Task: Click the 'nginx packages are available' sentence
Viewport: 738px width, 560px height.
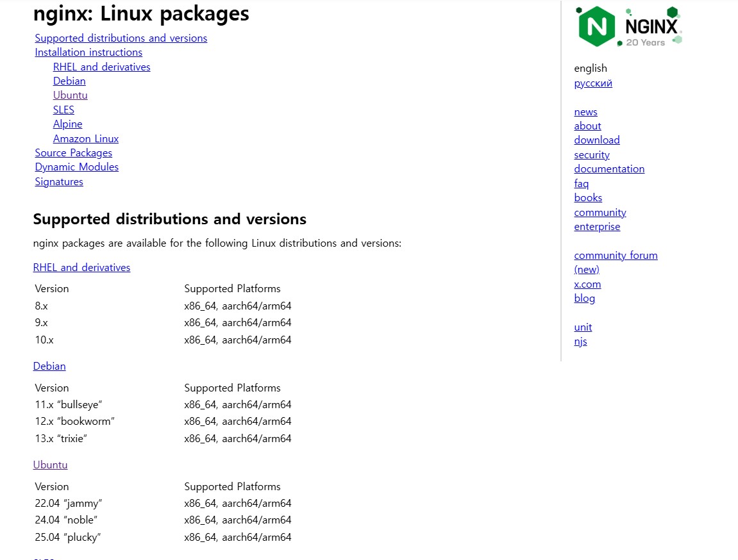Action: (x=217, y=243)
